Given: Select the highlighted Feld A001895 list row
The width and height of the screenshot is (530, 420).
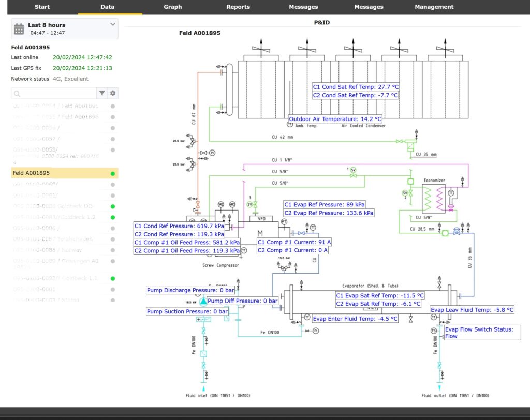Looking at the screenshot, I should pos(65,173).
